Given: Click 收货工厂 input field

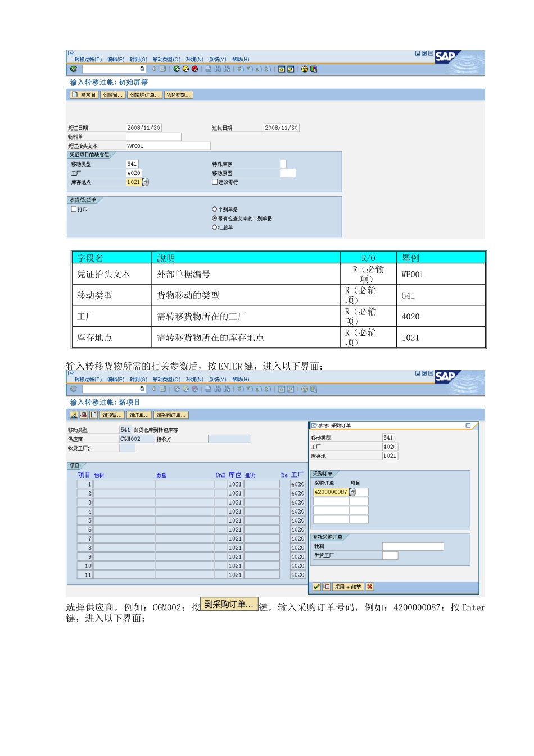Looking at the screenshot, I should [x=127, y=448].
